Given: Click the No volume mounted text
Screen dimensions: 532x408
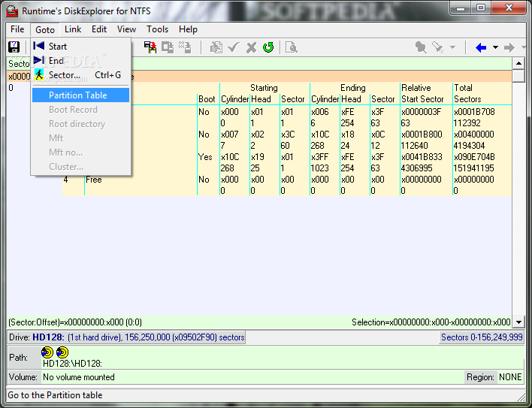Looking at the screenshot, I should pos(79,377).
